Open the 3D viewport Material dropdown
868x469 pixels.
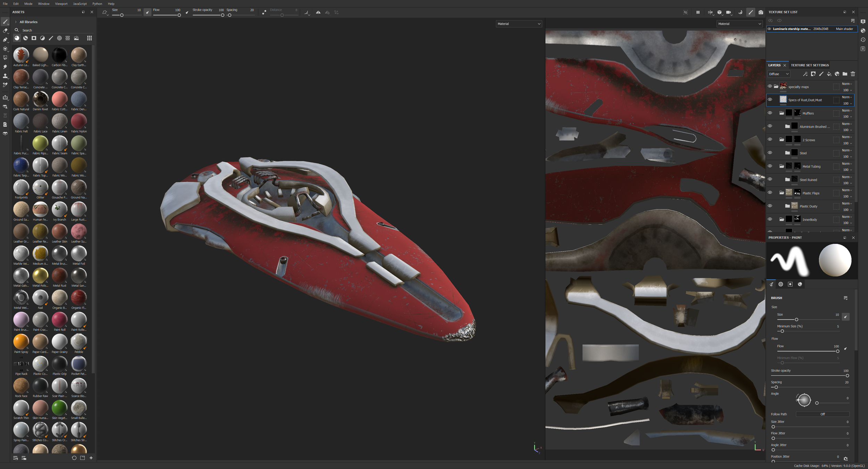coord(519,24)
